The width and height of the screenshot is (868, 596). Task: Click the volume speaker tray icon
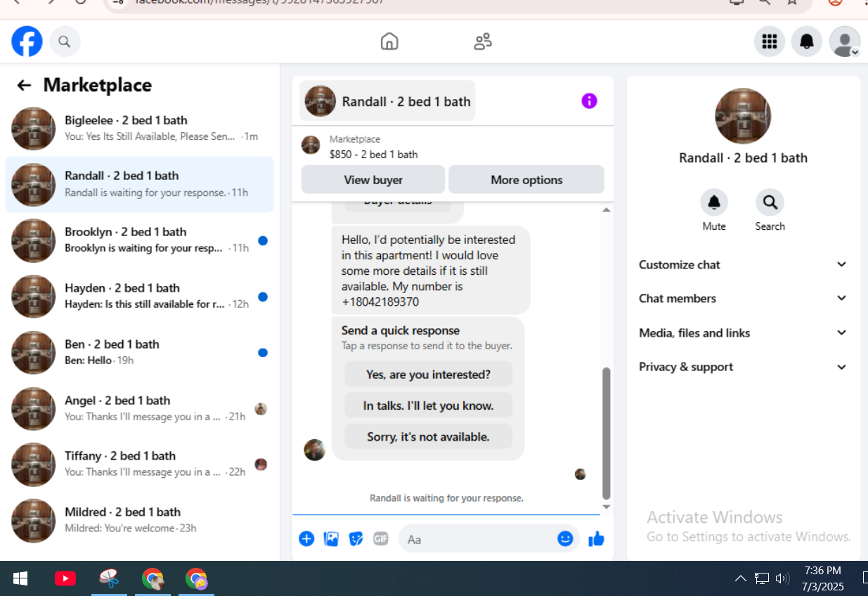click(782, 578)
